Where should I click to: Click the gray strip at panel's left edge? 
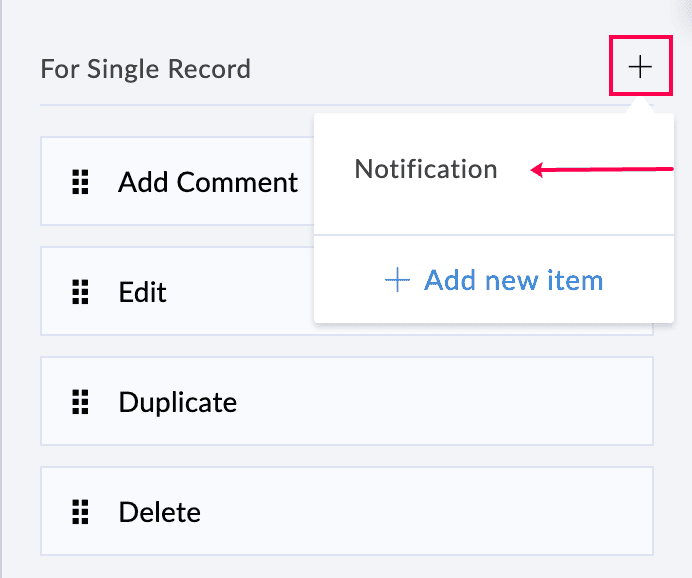[2, 300]
